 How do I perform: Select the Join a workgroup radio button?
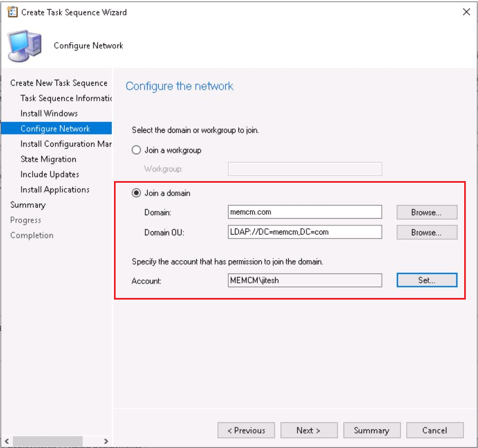(136, 150)
